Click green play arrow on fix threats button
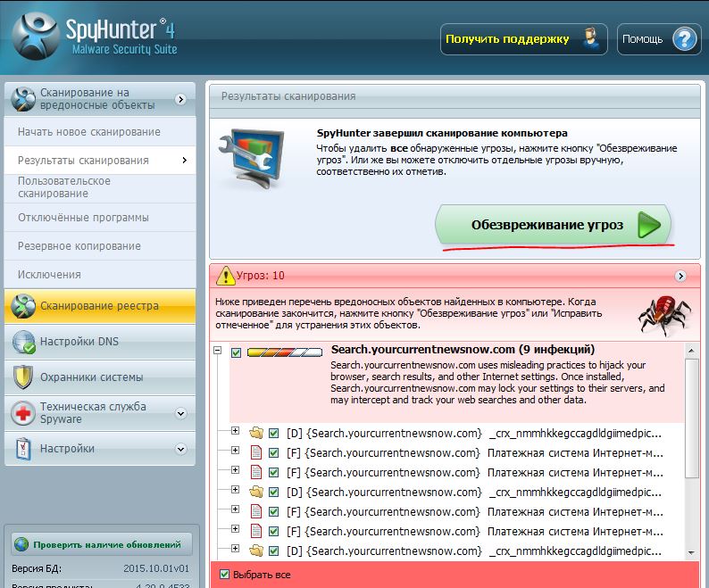The height and width of the screenshot is (588, 709). tap(649, 225)
